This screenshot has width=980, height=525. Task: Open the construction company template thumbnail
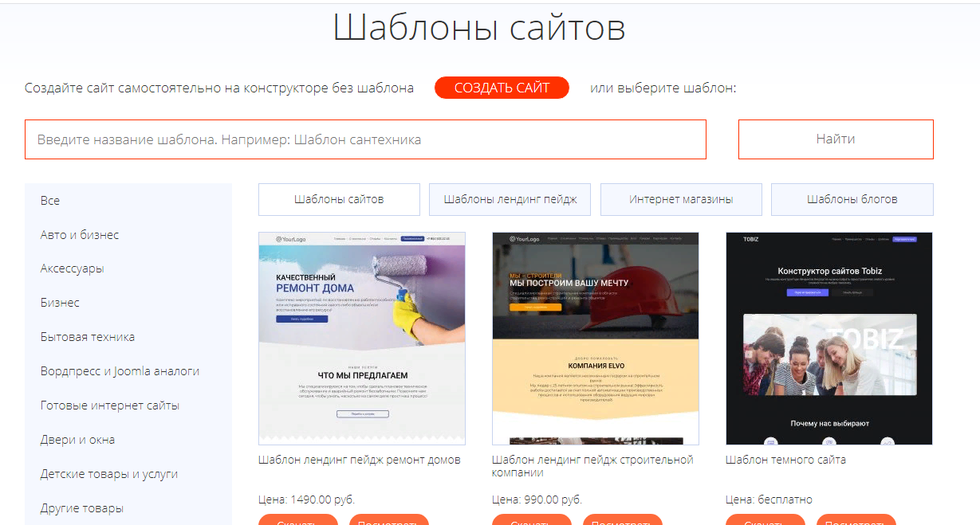pyautogui.click(x=596, y=338)
